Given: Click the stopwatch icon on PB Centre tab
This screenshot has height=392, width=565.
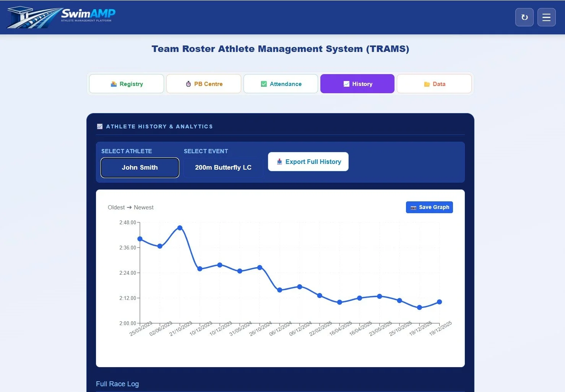Looking at the screenshot, I should 188,84.
